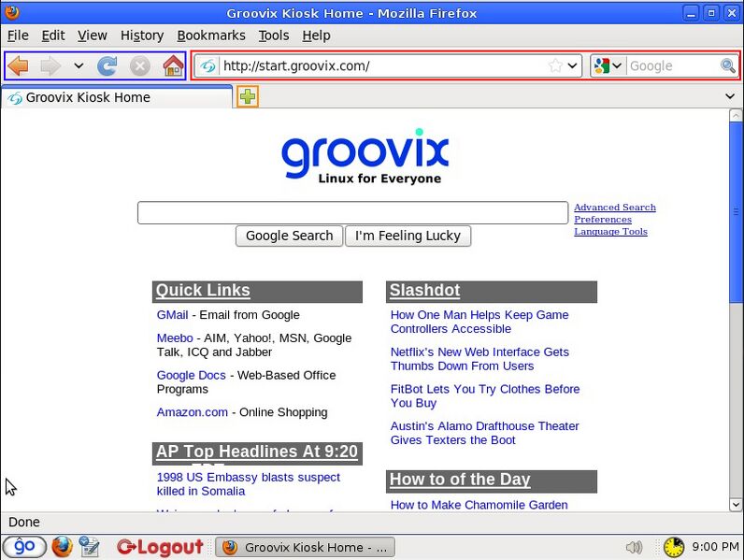Open the View menu

tap(92, 36)
